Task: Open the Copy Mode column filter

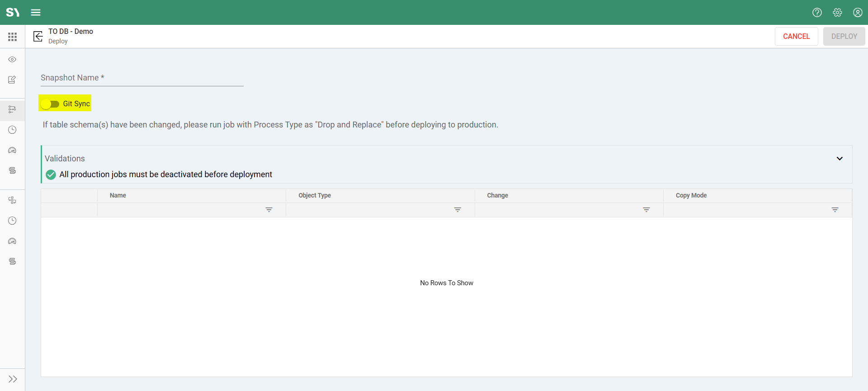Action: click(x=835, y=210)
